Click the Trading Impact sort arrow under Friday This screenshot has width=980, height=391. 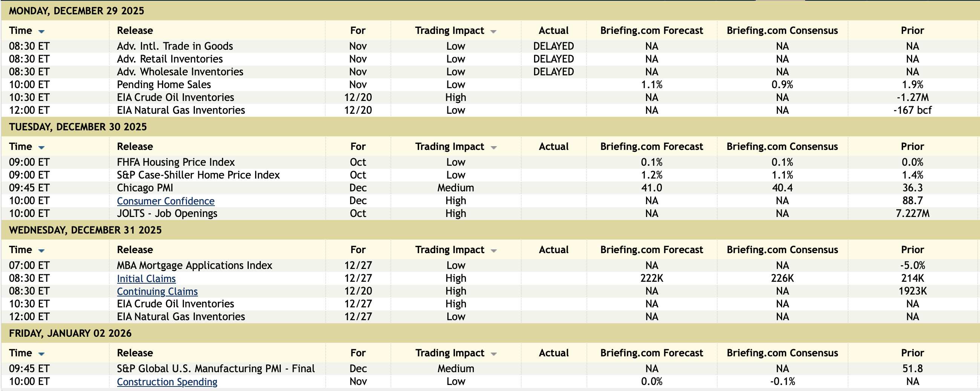click(x=493, y=354)
